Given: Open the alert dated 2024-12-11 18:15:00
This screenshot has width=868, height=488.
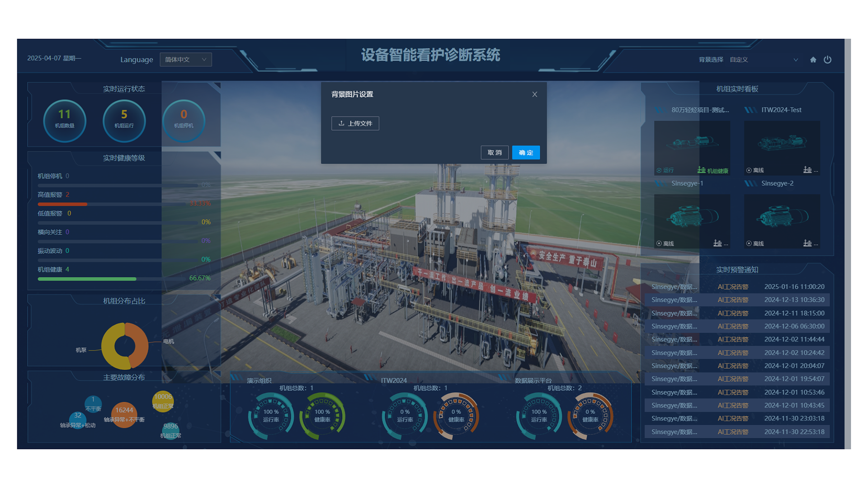Looking at the screenshot, I should (x=737, y=313).
